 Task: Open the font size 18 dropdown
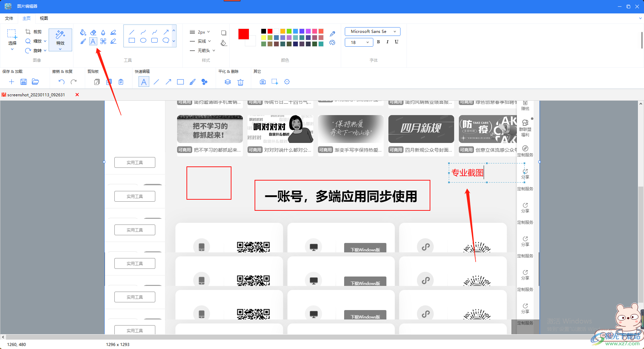click(x=359, y=42)
